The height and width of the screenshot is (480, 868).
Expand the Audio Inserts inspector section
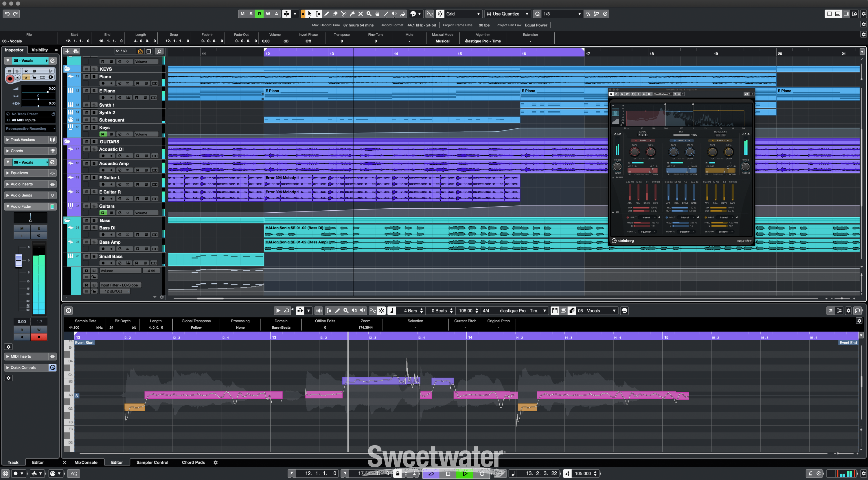click(27, 184)
